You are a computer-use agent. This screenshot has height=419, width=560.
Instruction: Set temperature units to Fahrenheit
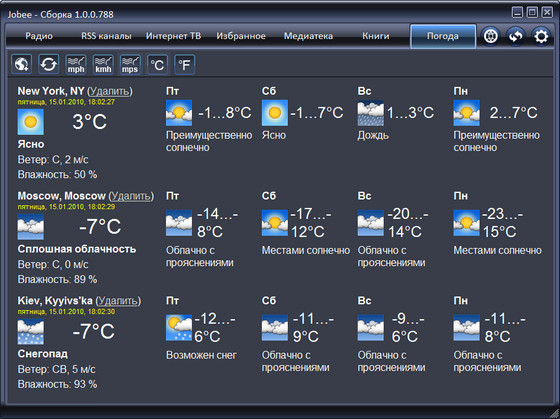(x=185, y=64)
